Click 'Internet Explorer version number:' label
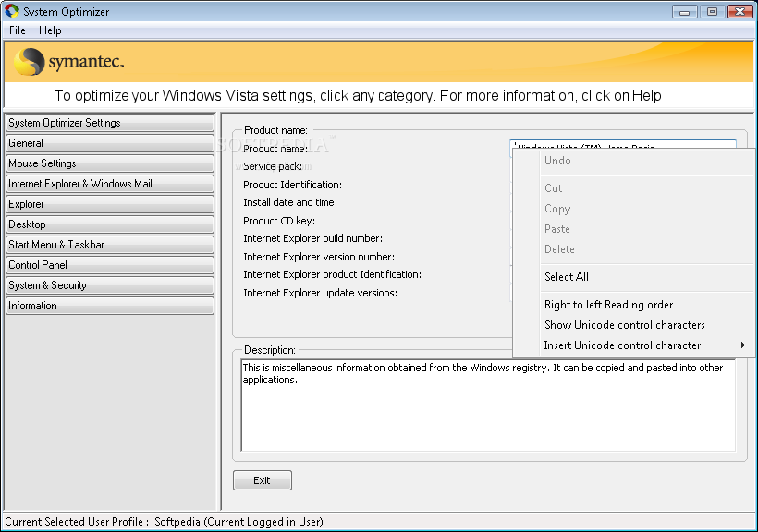Image resolution: width=758 pixels, height=532 pixels. pyautogui.click(x=319, y=257)
